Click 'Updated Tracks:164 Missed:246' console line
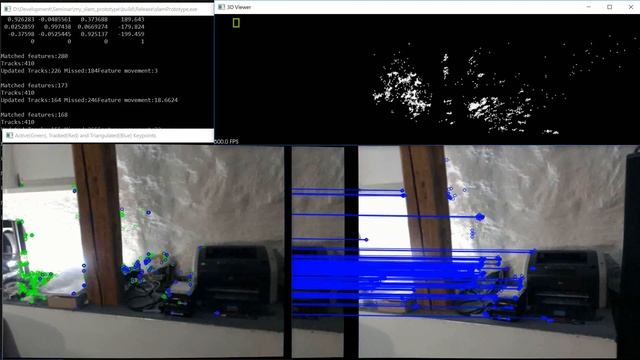 [x=89, y=100]
